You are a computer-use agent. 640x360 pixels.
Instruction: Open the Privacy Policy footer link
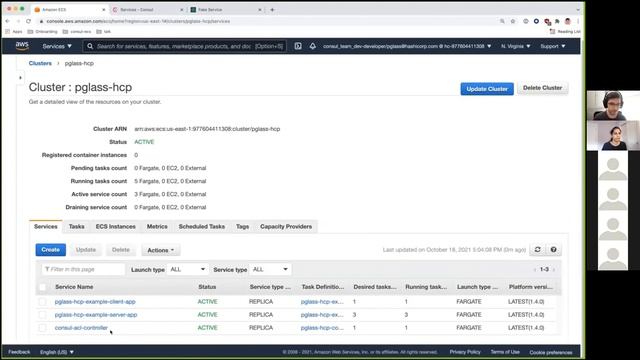point(465,352)
